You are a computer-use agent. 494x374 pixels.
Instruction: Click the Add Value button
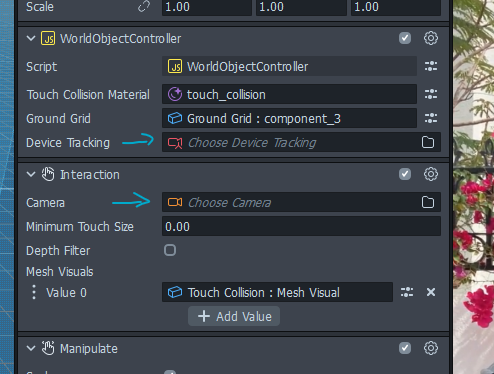pyautogui.click(x=234, y=316)
